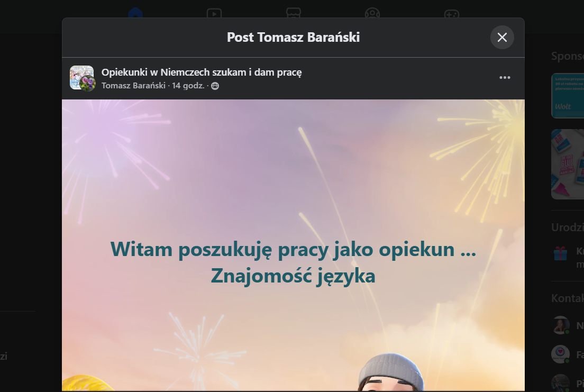Open the Marketplace icon in top bar
This screenshot has width=584, height=392.
click(294, 13)
